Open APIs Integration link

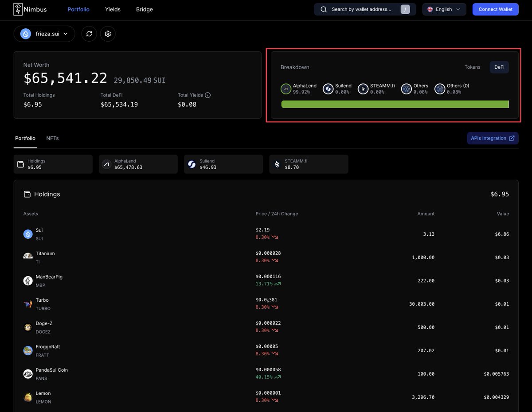(x=493, y=138)
